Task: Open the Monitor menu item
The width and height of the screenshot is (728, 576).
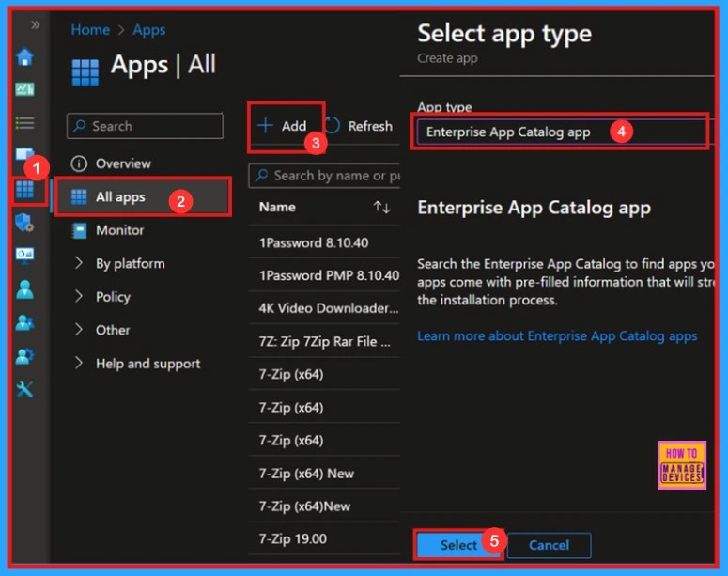Action: pyautogui.click(x=119, y=230)
